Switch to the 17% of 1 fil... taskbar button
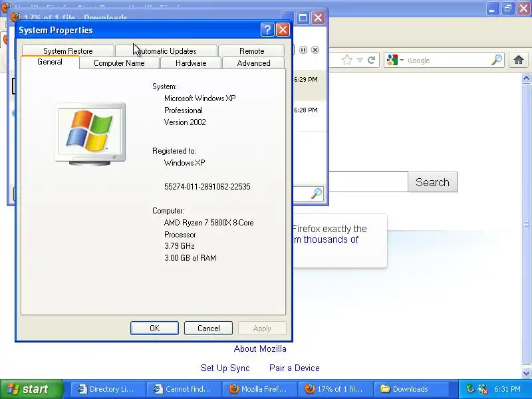The width and height of the screenshot is (532, 399). pyautogui.click(x=334, y=389)
